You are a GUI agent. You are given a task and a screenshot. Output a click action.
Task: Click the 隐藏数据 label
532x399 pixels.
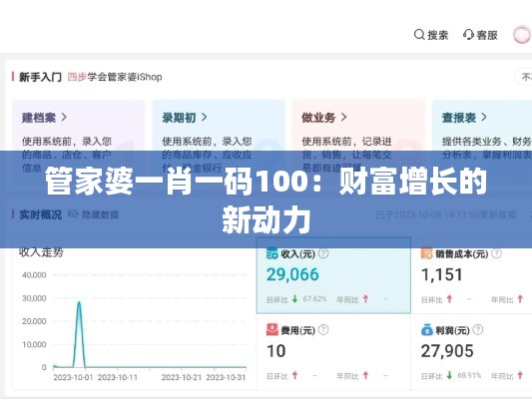click(x=100, y=214)
